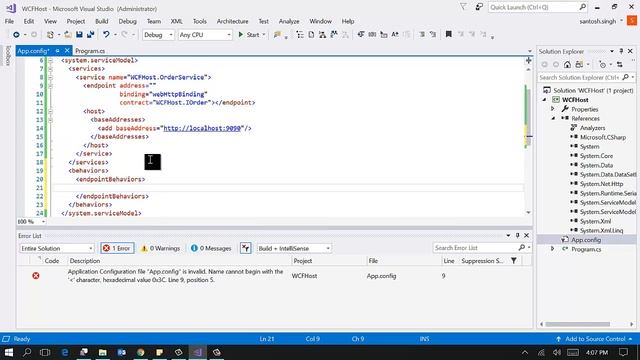Click the Solution Explorer horizontal scrollbar
This screenshot has height=360, width=640.
[x=578, y=324]
